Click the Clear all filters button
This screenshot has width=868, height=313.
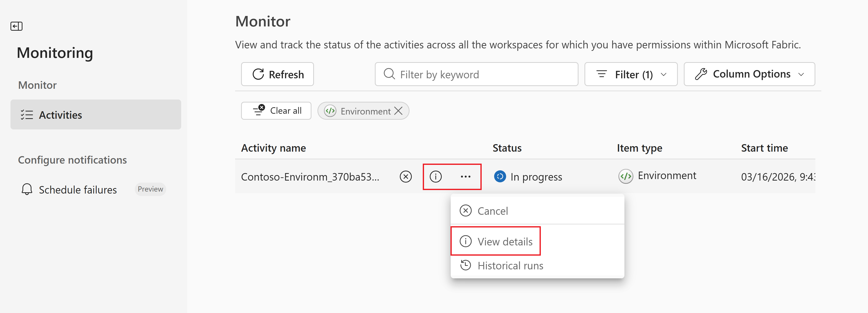(x=276, y=111)
